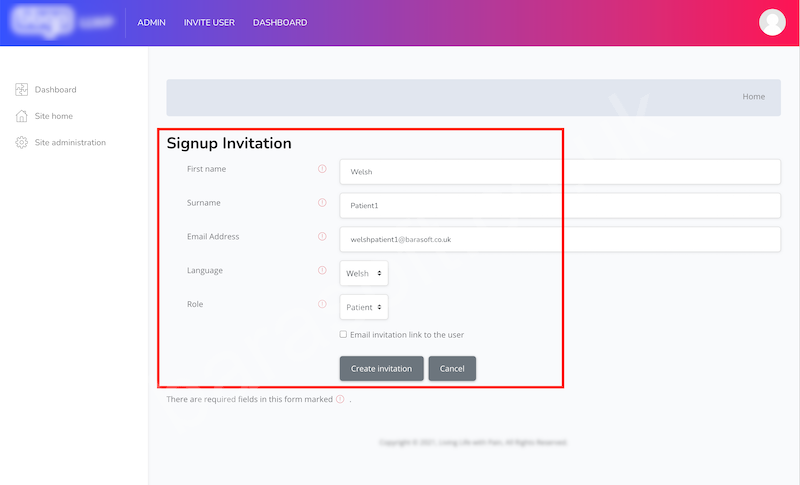Click the Site home house icon
This screenshot has width=800, height=485.
21,116
